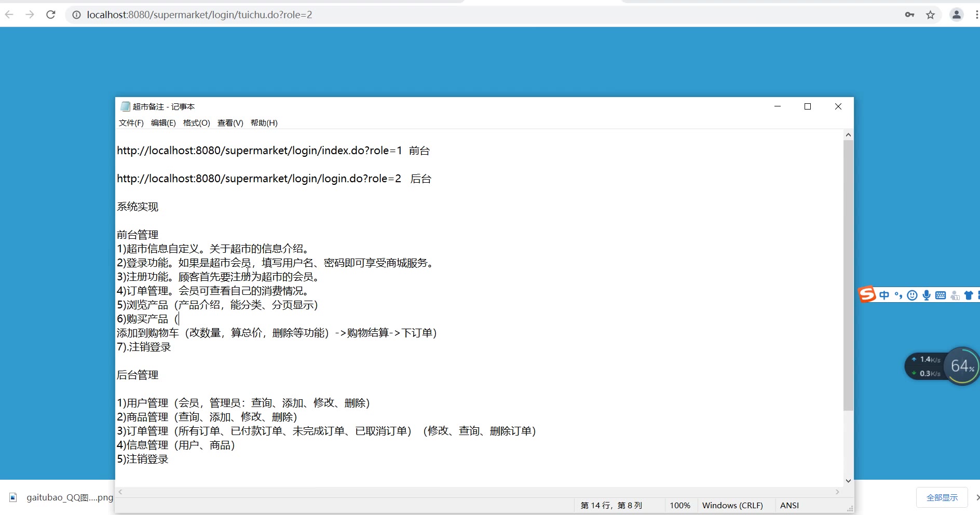Open saved passwords key icon
The height and width of the screenshot is (515, 980).
point(909,15)
